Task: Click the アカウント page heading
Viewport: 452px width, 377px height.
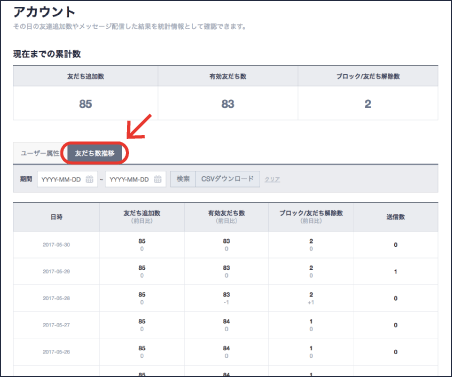Action: tap(44, 12)
